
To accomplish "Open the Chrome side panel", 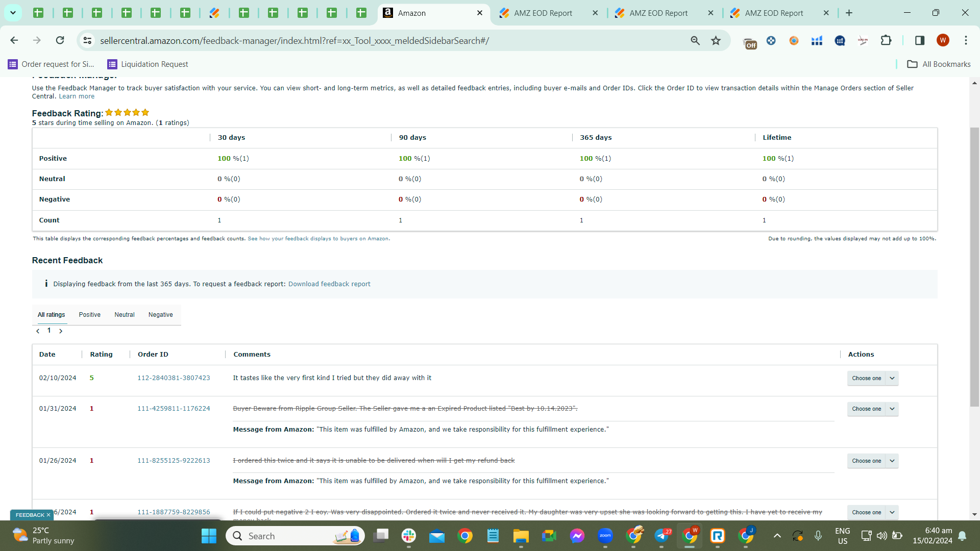I will click(x=920, y=40).
